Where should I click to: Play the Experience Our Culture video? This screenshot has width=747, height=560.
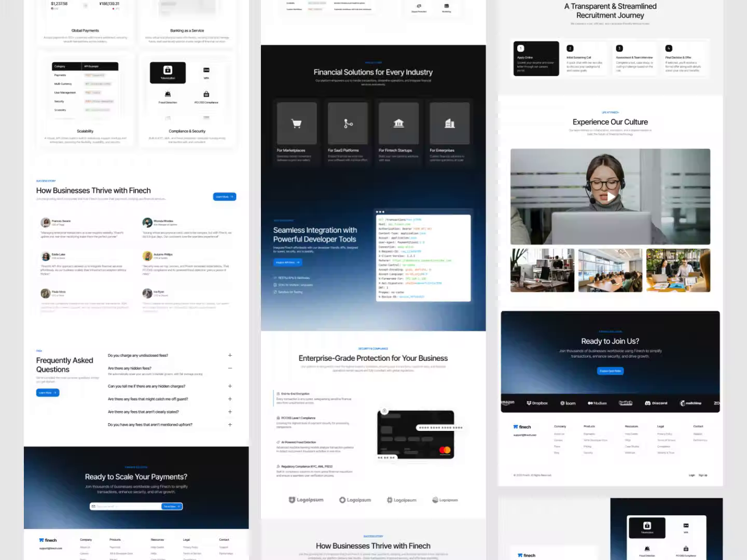(610, 197)
